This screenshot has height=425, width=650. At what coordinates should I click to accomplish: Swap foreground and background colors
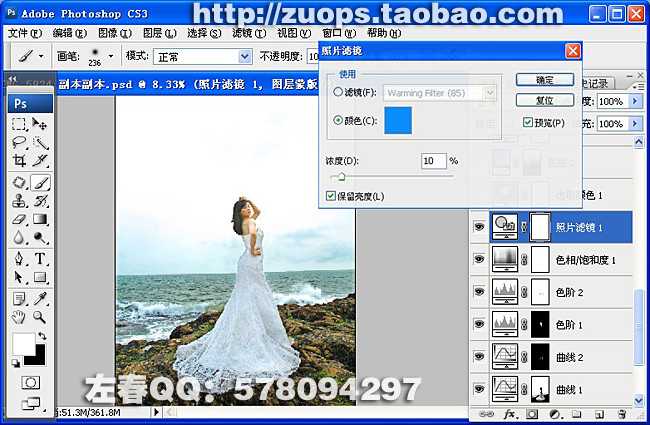[42, 335]
